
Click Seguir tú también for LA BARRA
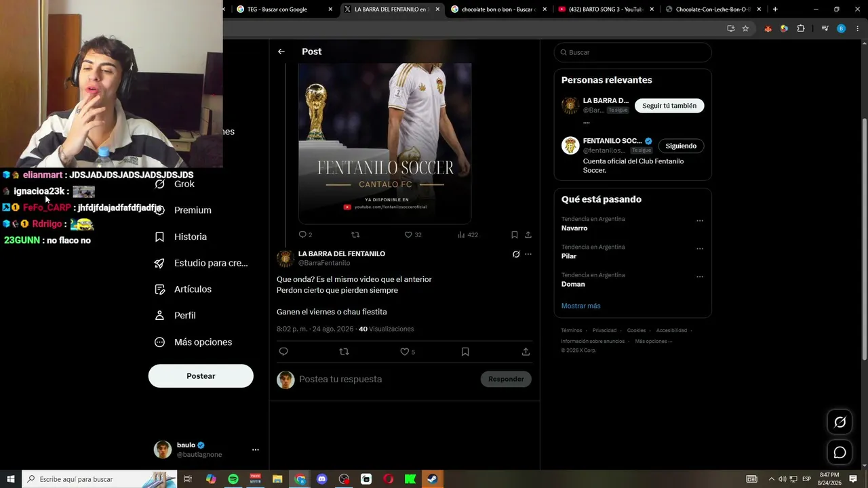coord(669,106)
